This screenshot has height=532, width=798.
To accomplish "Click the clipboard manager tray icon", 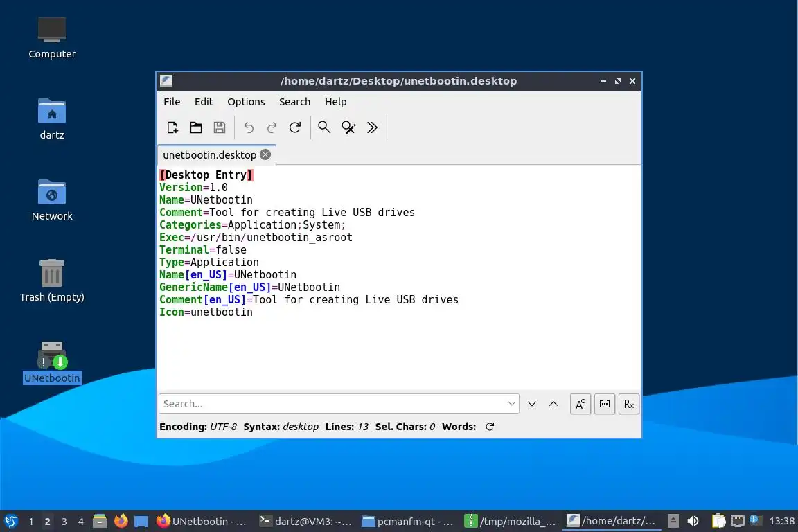I will click(718, 522).
